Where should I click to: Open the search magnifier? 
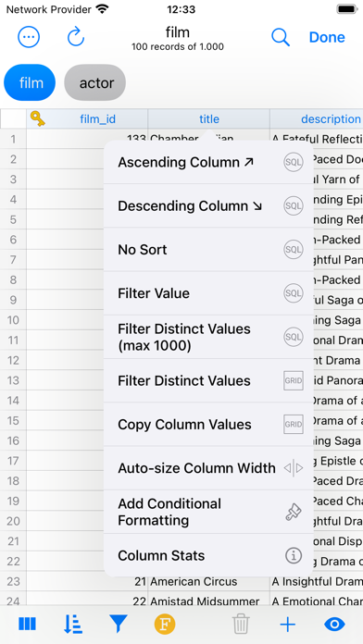(281, 37)
